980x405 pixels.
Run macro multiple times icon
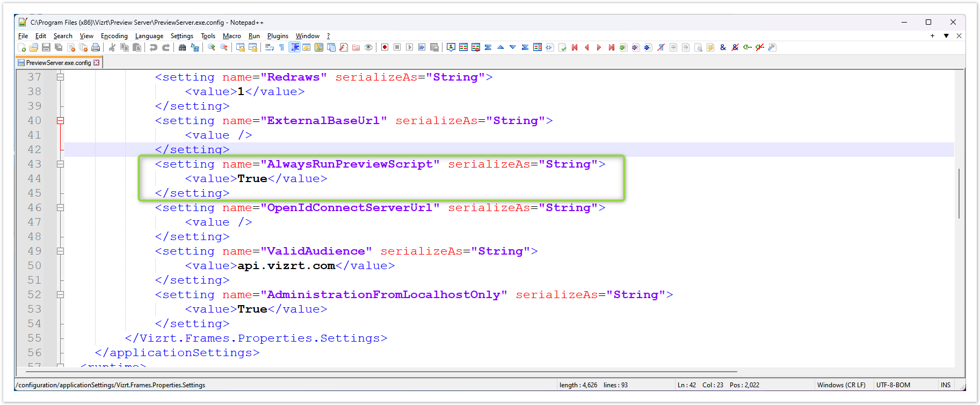(422, 48)
